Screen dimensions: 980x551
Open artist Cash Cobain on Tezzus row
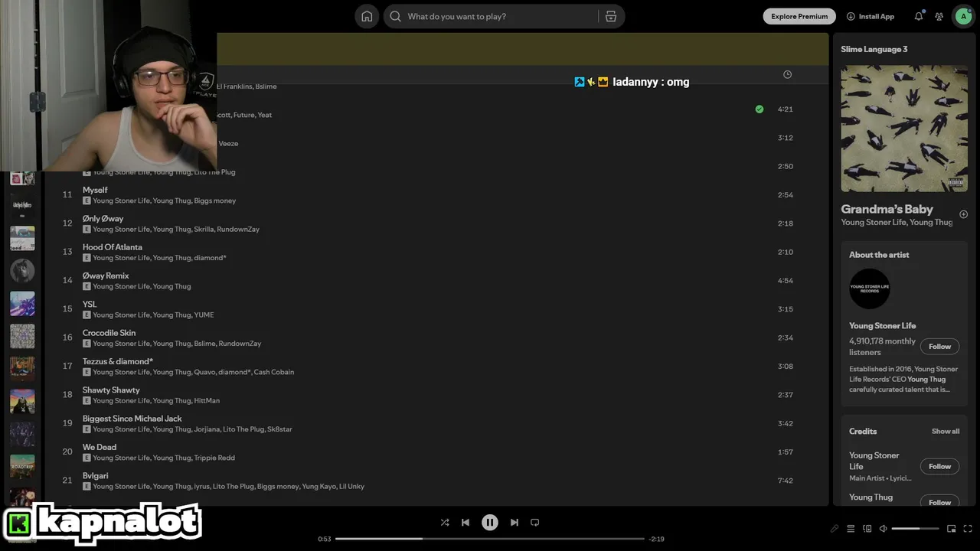[274, 372]
